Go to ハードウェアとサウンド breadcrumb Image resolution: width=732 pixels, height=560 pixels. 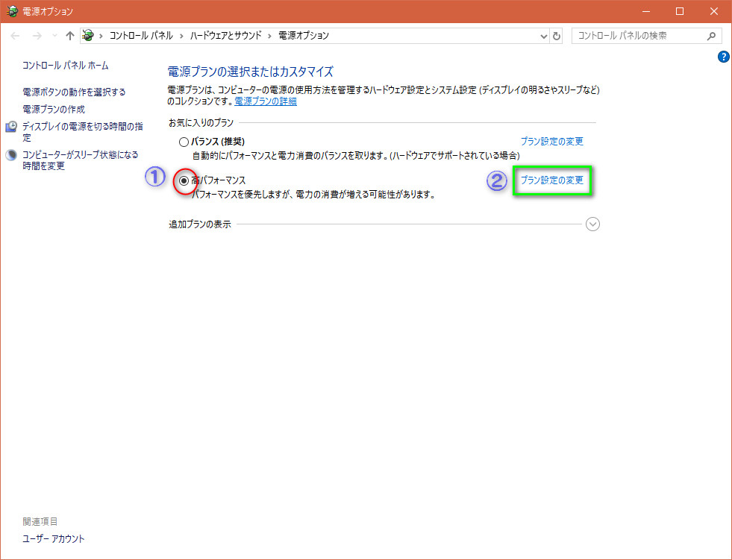[225, 36]
